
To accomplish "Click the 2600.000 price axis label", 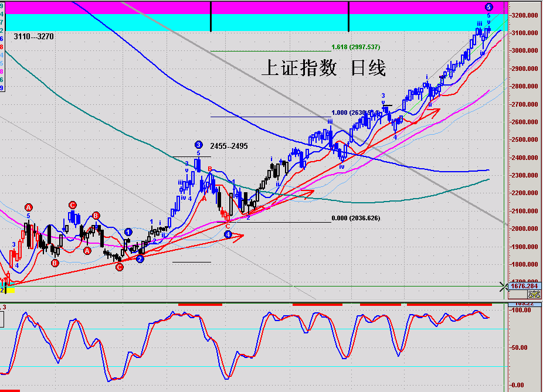I will coord(524,122).
